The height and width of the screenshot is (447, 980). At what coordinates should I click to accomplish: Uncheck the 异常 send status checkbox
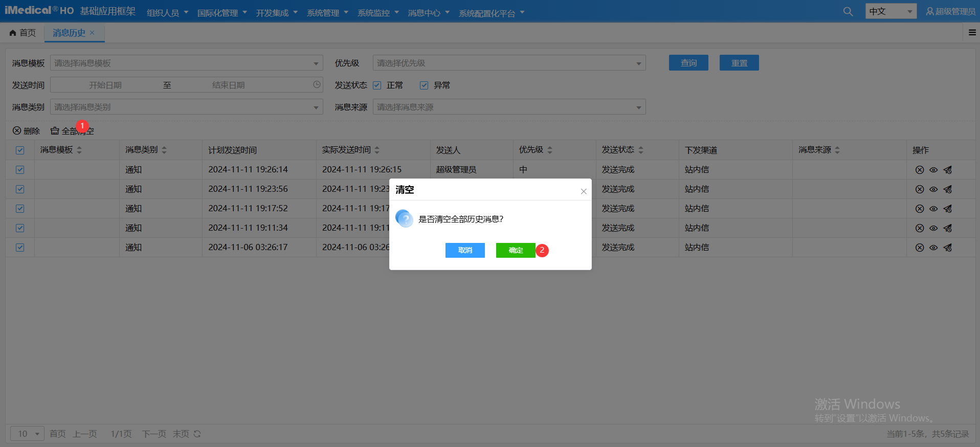424,85
